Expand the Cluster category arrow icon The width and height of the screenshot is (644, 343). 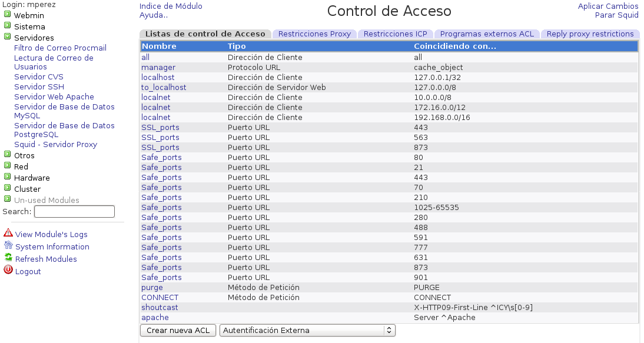(7, 188)
